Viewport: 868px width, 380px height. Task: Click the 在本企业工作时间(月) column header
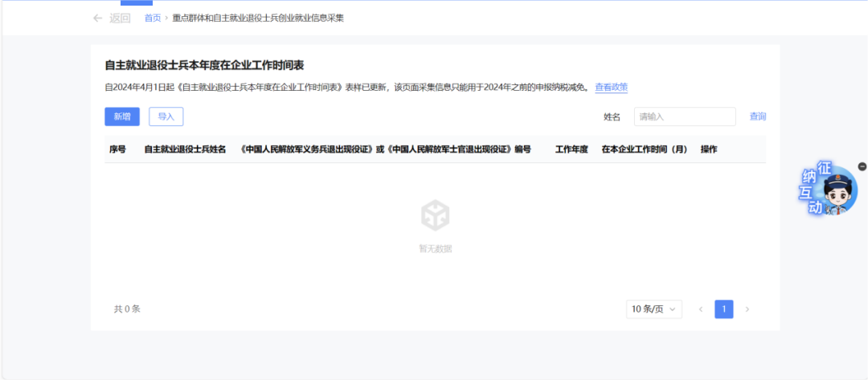(x=644, y=149)
